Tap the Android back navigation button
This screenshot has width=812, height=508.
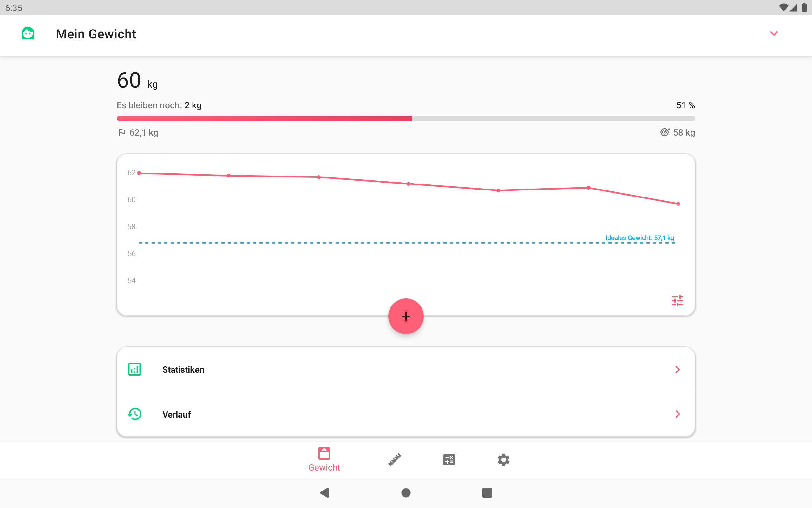324,492
